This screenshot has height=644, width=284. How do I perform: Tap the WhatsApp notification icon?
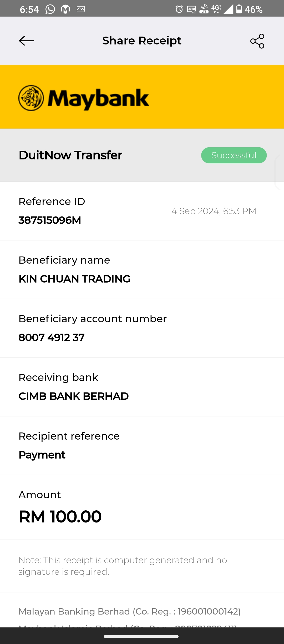click(x=50, y=9)
